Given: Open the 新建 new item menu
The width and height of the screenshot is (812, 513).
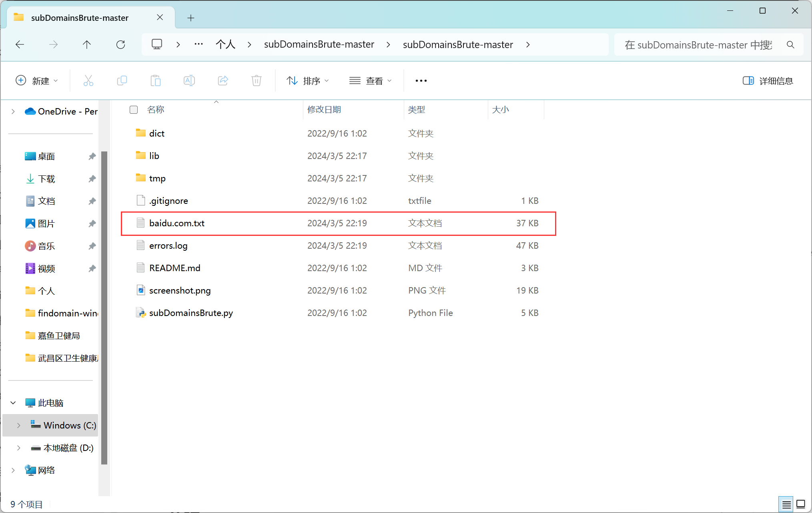Looking at the screenshot, I should point(37,81).
